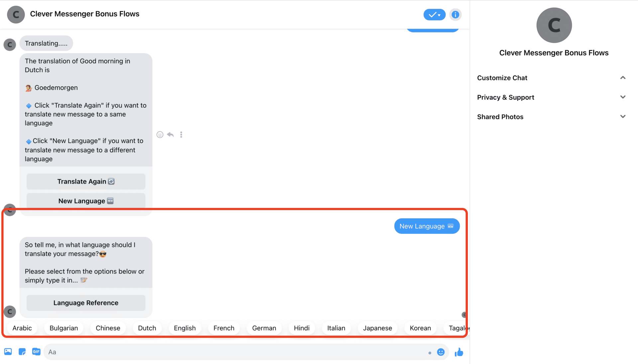Click inside the Aa message input field

pyautogui.click(x=233, y=352)
